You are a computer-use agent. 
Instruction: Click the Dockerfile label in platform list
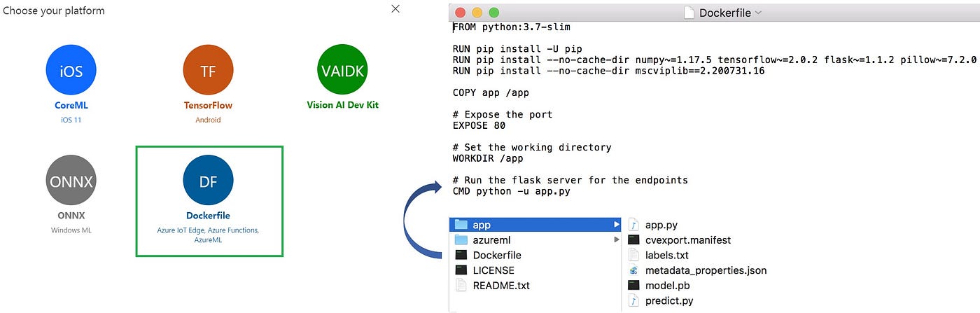click(208, 216)
